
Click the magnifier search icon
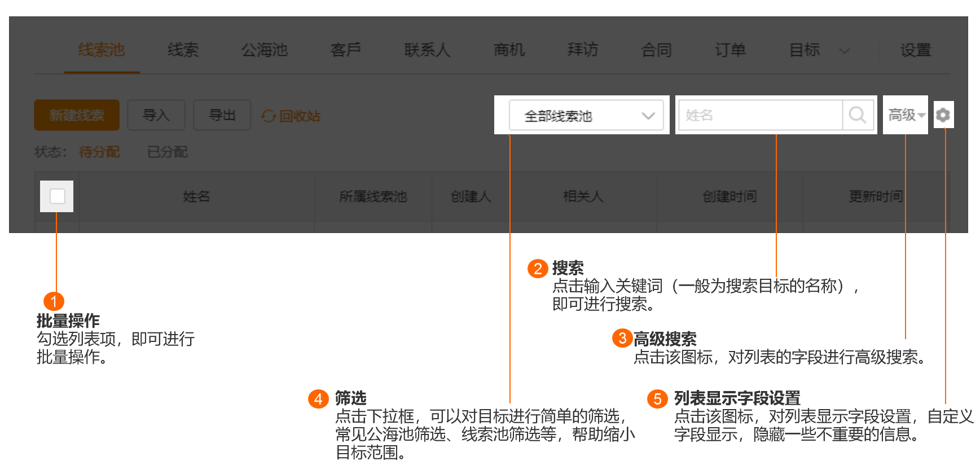(858, 115)
